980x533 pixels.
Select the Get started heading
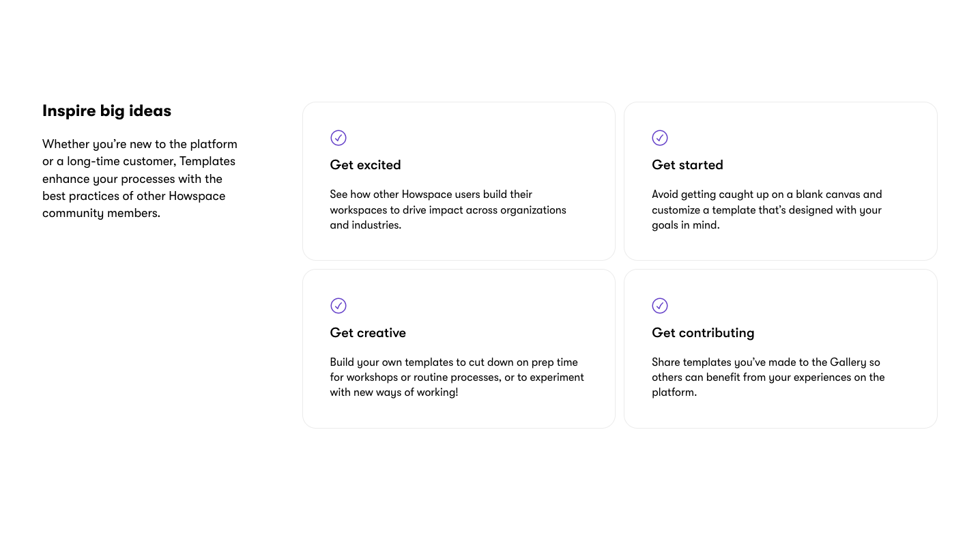tap(687, 165)
